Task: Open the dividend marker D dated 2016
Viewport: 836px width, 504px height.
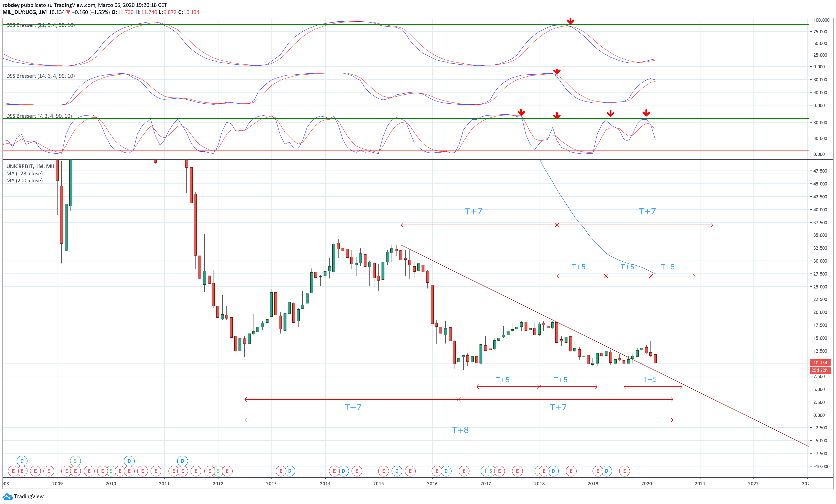Action: tap(446, 471)
